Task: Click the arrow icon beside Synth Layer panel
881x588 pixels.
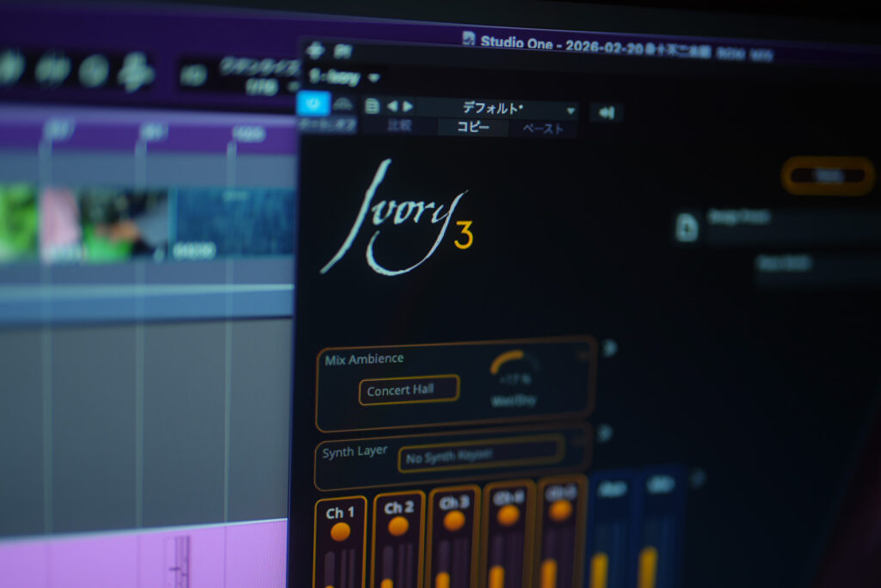Action: tap(604, 432)
